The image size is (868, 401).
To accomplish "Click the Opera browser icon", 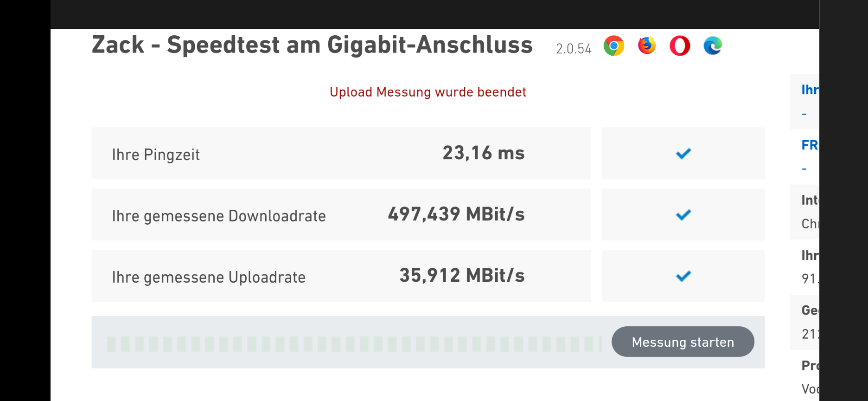I will tap(680, 46).
